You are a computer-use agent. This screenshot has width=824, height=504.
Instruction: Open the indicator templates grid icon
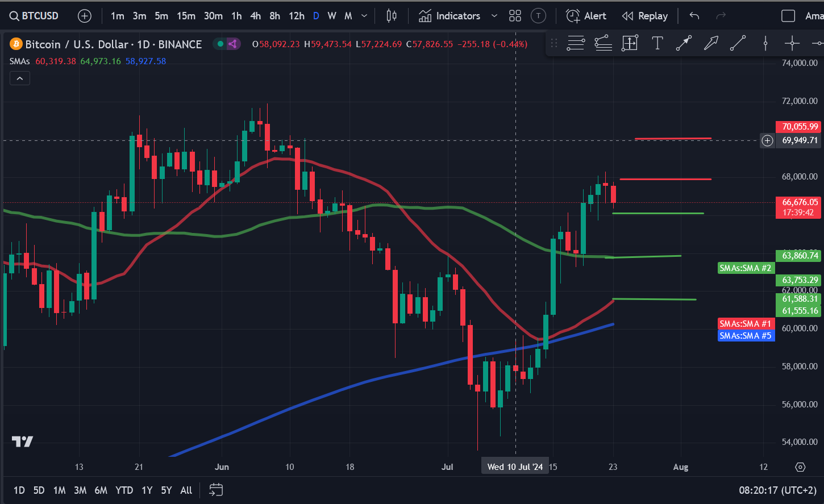(515, 16)
